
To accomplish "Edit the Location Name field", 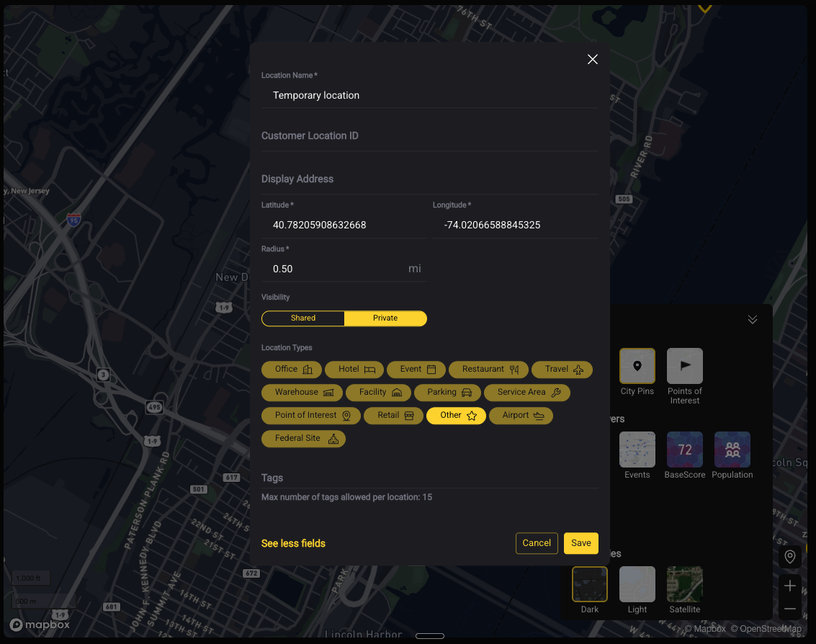I will tap(430, 95).
